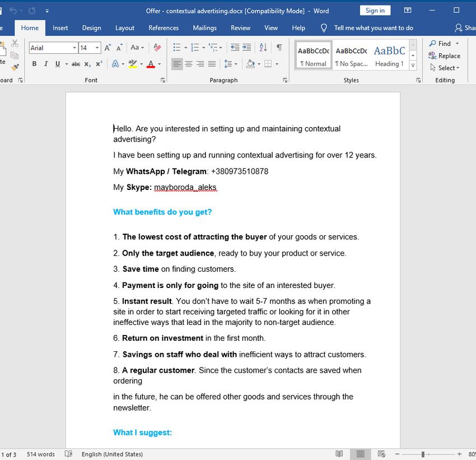Viewport: 476px width, 460px height.
Task: Click the Sign in button
Action: click(375, 10)
